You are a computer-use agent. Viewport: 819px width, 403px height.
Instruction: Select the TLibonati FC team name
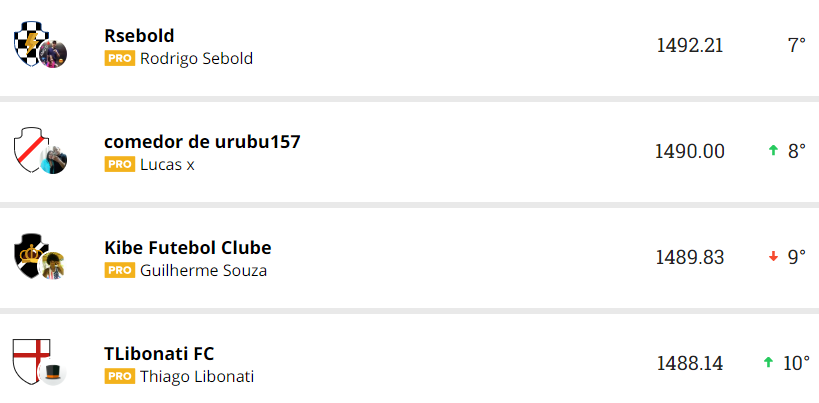tap(159, 353)
